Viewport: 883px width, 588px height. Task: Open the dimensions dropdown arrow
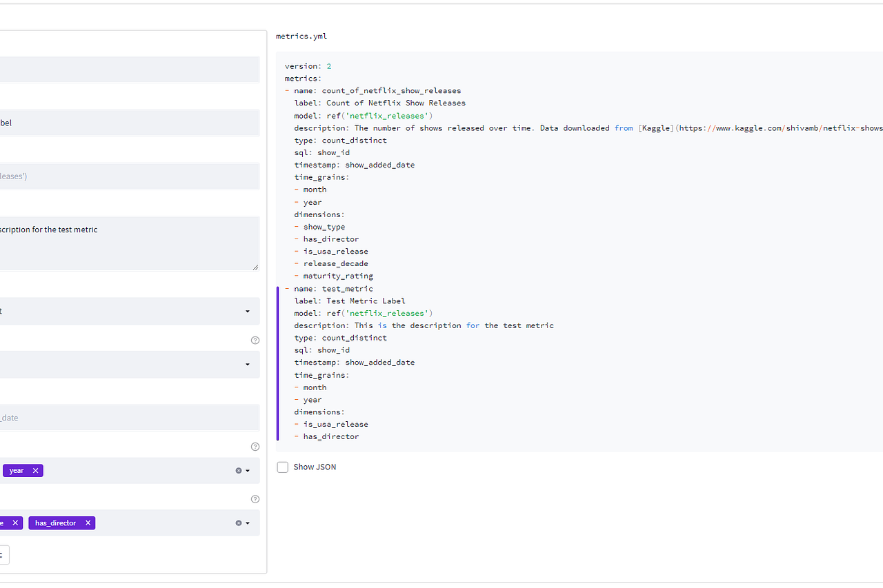pyautogui.click(x=247, y=523)
